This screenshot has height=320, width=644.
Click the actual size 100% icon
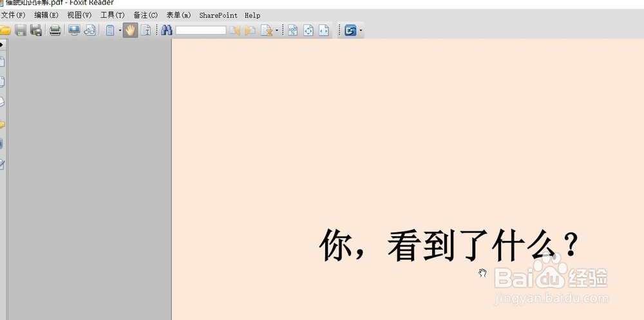point(293,30)
